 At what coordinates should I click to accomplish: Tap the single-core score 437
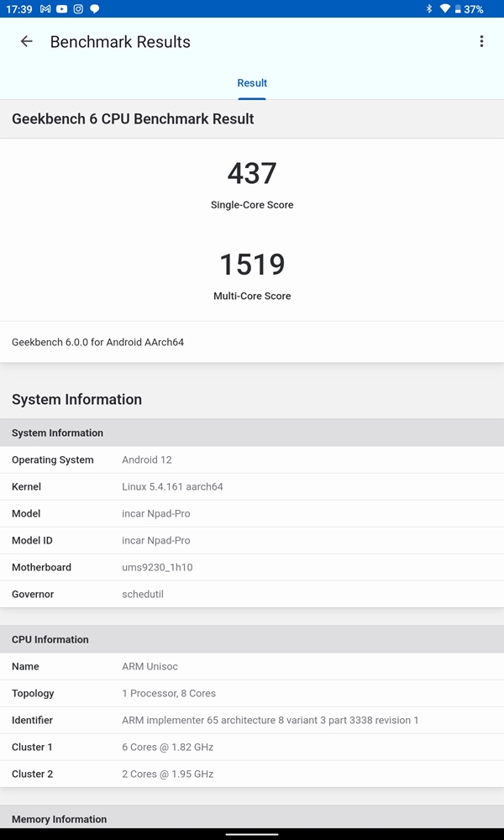pos(252,174)
